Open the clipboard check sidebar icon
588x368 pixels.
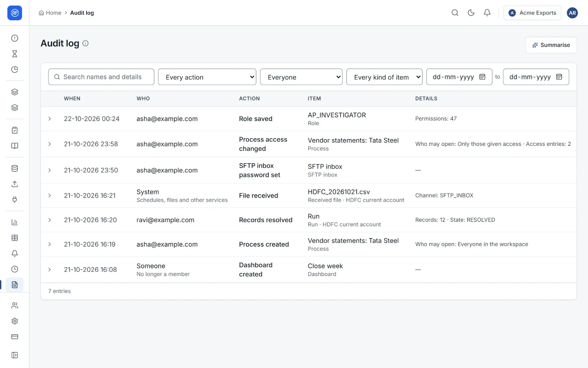(x=15, y=130)
